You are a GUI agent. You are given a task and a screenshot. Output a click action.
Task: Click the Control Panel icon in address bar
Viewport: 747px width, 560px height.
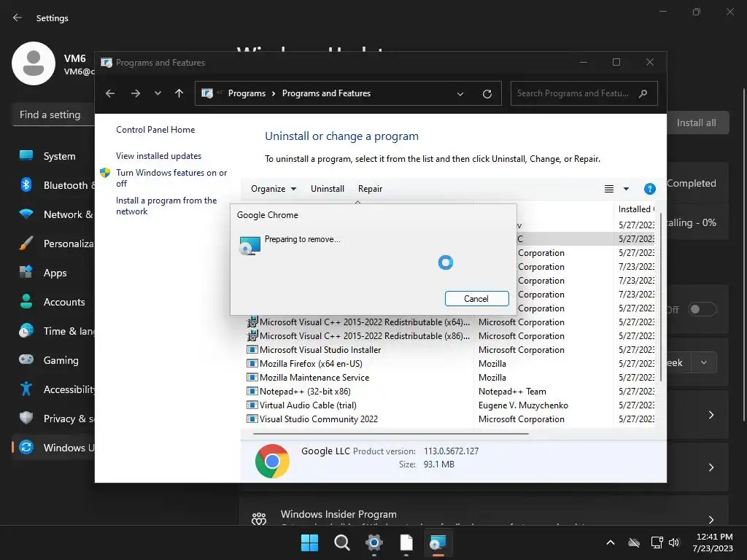tap(207, 93)
